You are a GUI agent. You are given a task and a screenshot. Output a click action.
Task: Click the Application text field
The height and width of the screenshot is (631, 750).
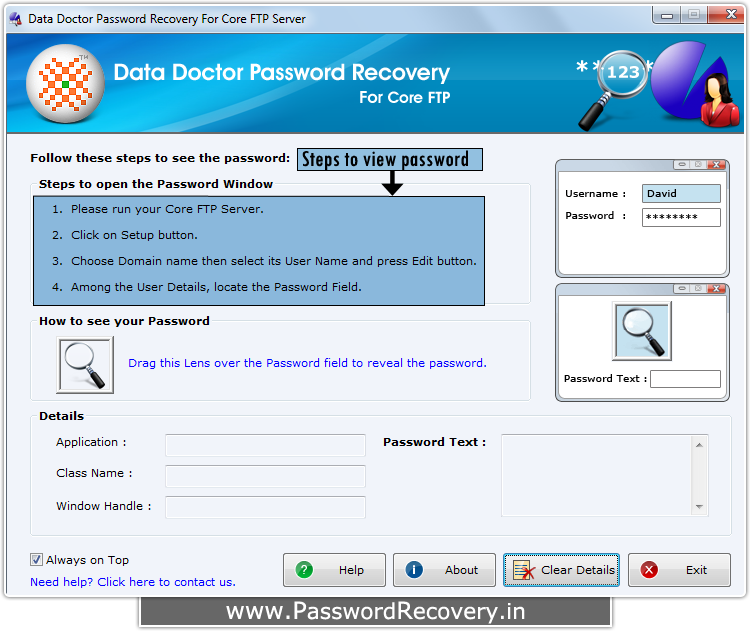(x=265, y=445)
